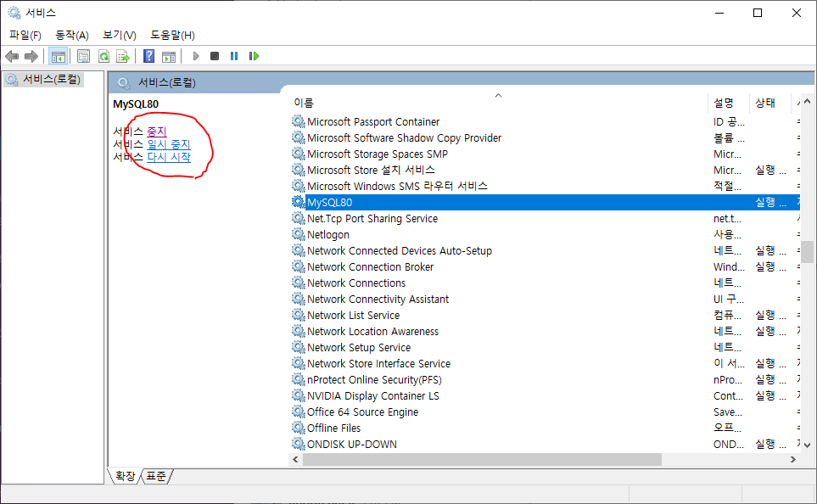
Task: Click the Services app icon in title bar
Action: (x=14, y=13)
